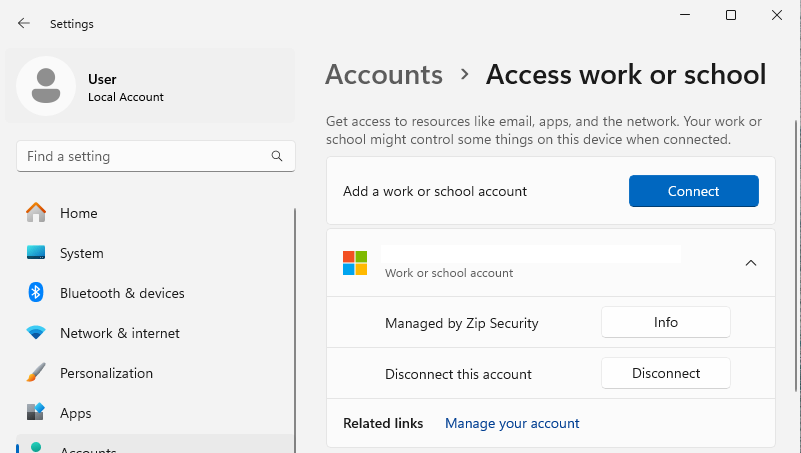Go to Accounts via the breadcrumb
801x453 pixels.
point(384,75)
